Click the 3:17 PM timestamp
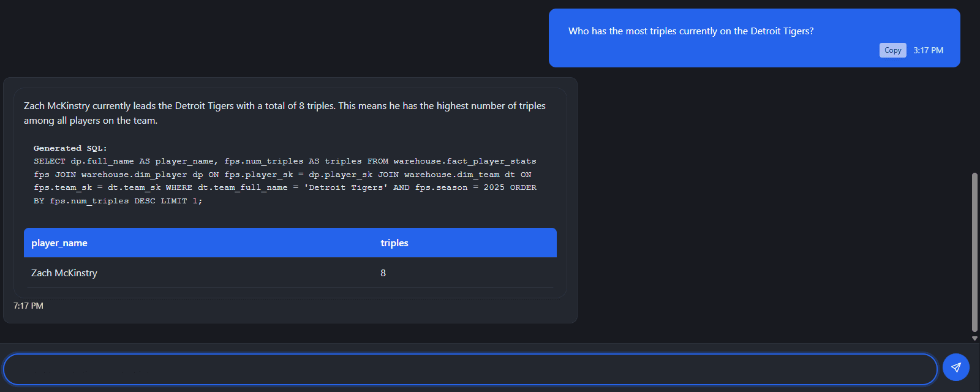Viewport: 980px width, 392px height. point(928,50)
